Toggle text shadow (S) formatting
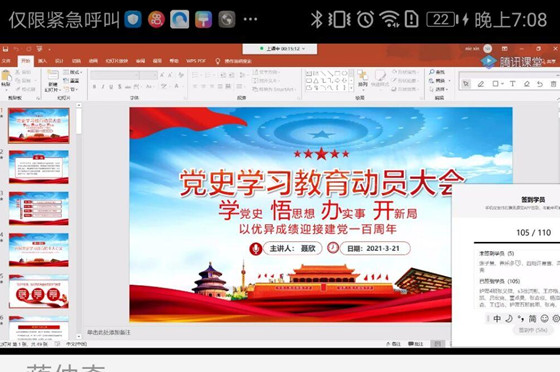 pos(120,86)
